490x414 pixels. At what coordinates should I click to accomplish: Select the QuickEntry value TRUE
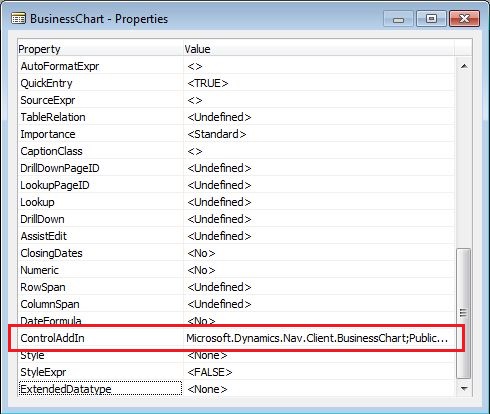(208, 83)
